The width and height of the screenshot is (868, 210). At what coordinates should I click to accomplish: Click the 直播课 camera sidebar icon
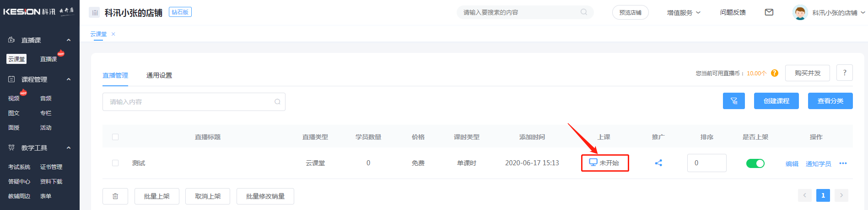pyautogui.click(x=11, y=40)
